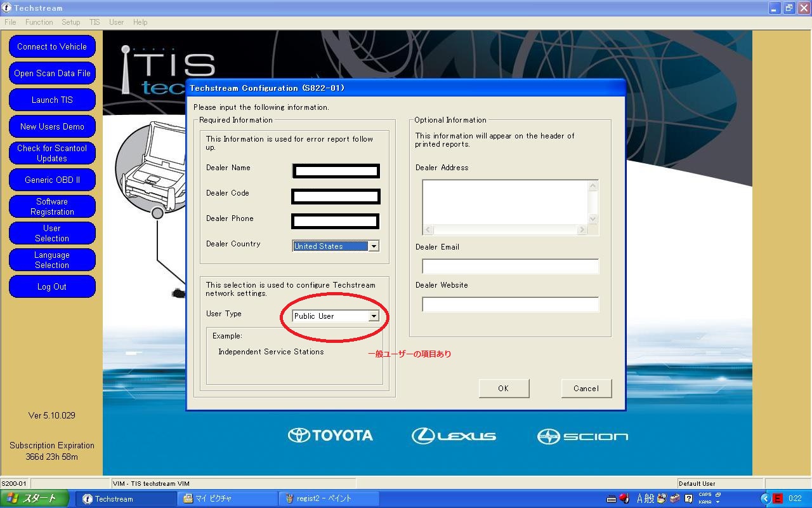
Task: Click the A input mode indicator
Action: 641,498
